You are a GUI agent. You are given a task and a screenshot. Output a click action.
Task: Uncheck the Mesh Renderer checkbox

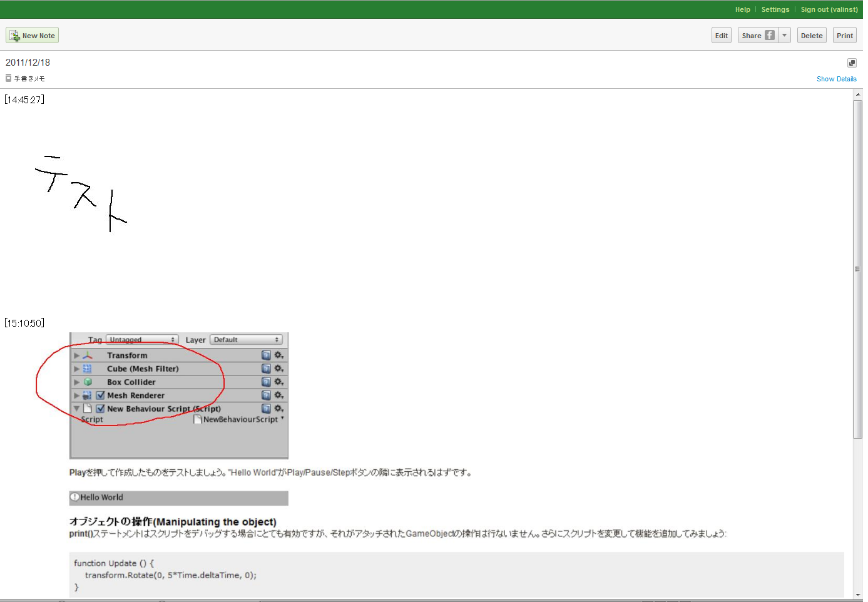click(x=100, y=395)
